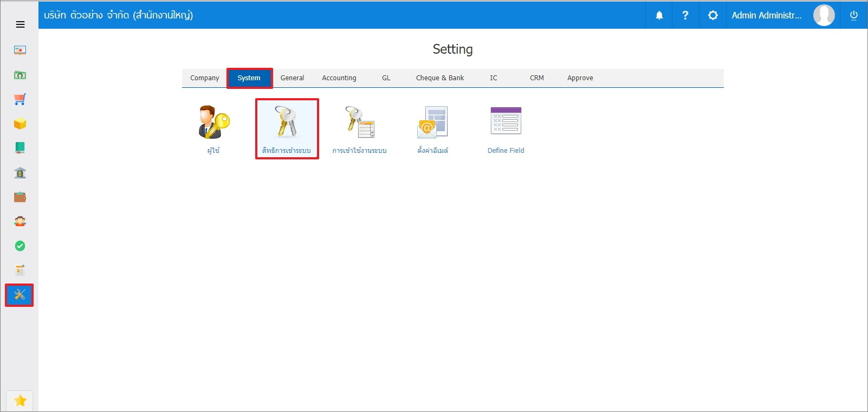Open the shopping cart module in sidebar

tap(20, 99)
